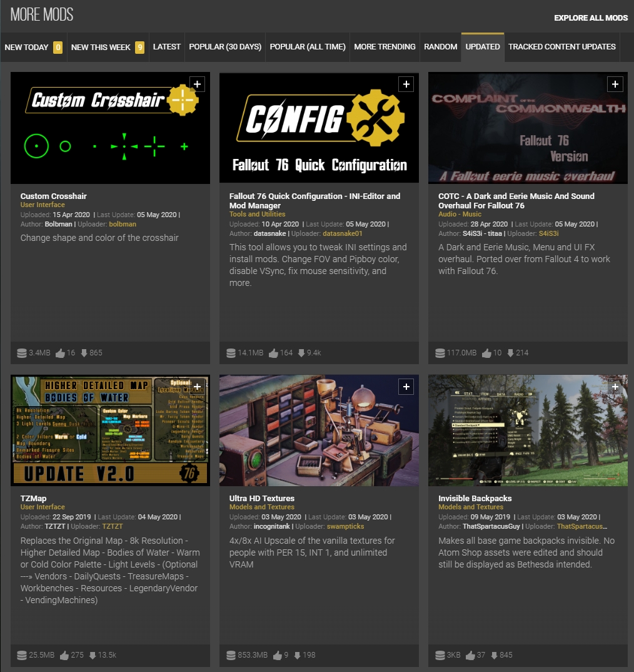Viewport: 634px width, 672px height.
Task: Click thumbs-up icon on Ultra HD Textures
Action: pyautogui.click(x=278, y=655)
